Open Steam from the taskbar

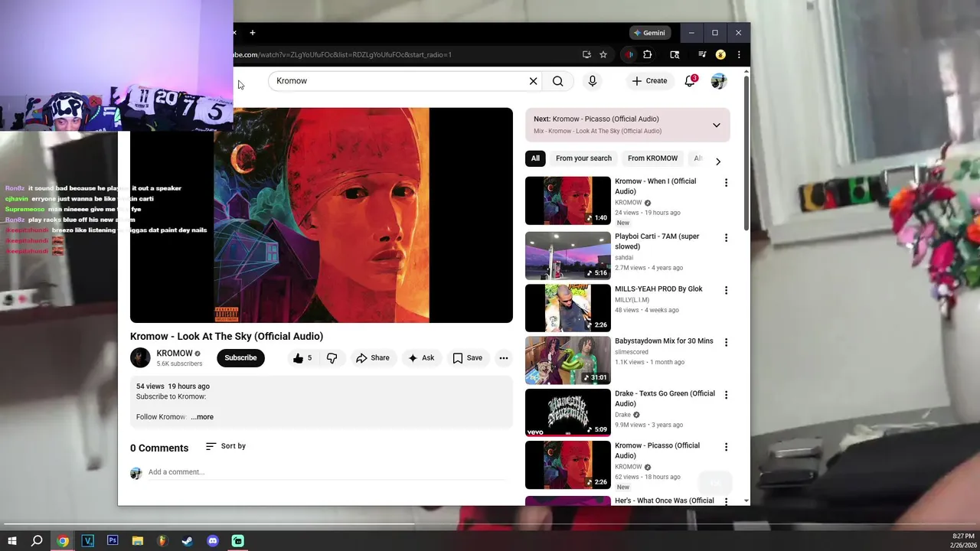pos(188,541)
